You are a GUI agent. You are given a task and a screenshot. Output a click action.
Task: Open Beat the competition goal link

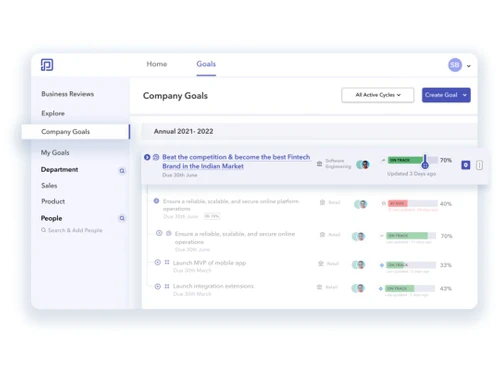click(236, 161)
